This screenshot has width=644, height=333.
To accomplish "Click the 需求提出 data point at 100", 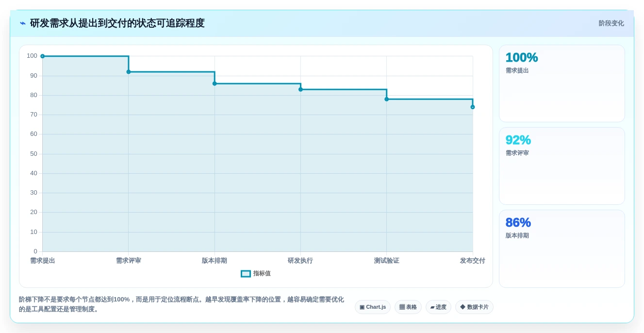I will coord(43,56).
